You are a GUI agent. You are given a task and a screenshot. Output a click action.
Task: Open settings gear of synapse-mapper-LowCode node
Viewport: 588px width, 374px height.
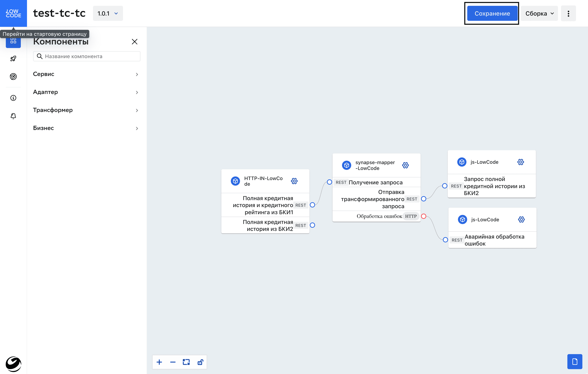pos(405,165)
